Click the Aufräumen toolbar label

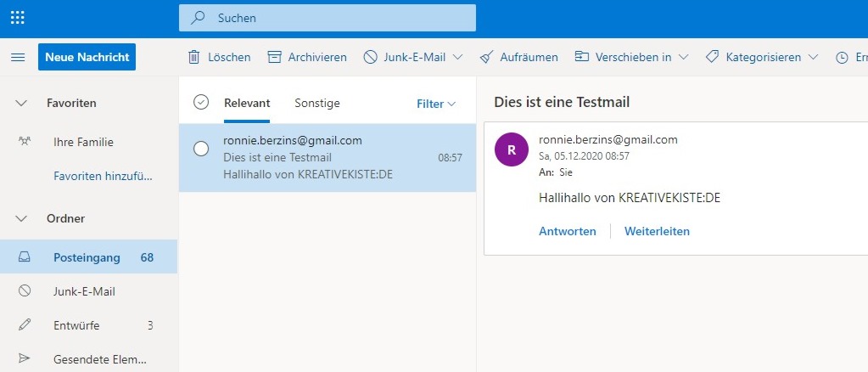(x=529, y=57)
